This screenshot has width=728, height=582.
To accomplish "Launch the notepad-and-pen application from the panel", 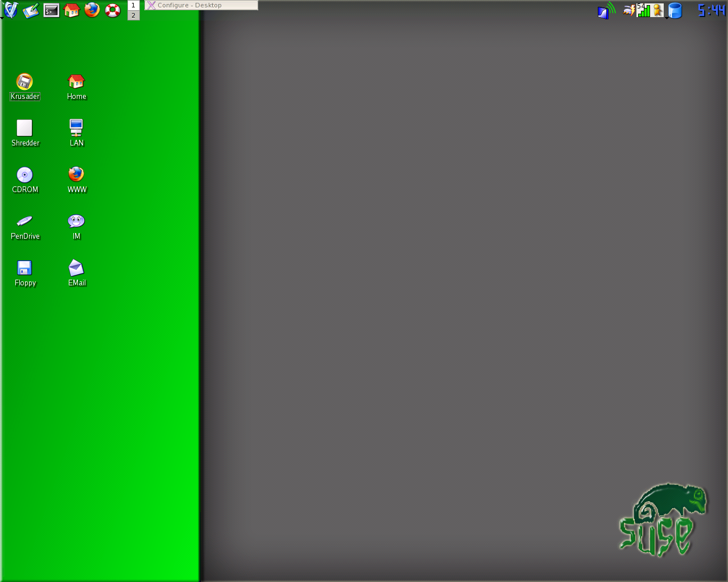I will 31,10.
